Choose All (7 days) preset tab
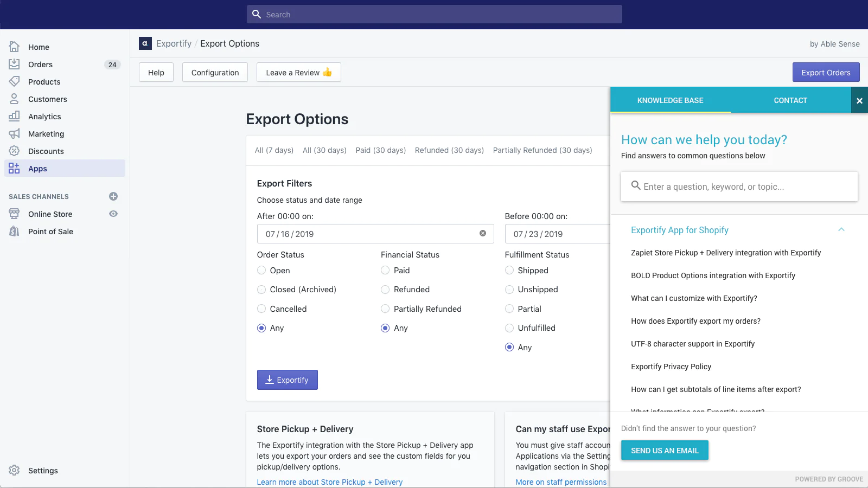Screen dimensions: 868x488 coord(274,150)
